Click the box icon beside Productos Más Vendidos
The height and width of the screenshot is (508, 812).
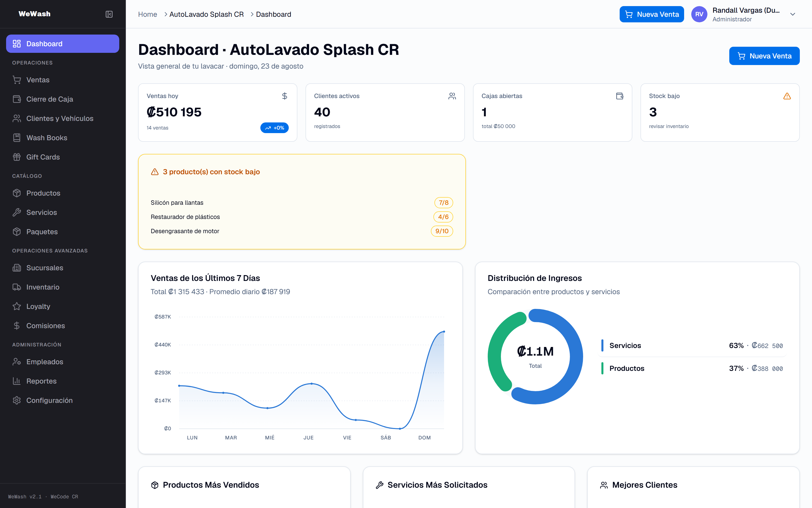coord(155,485)
